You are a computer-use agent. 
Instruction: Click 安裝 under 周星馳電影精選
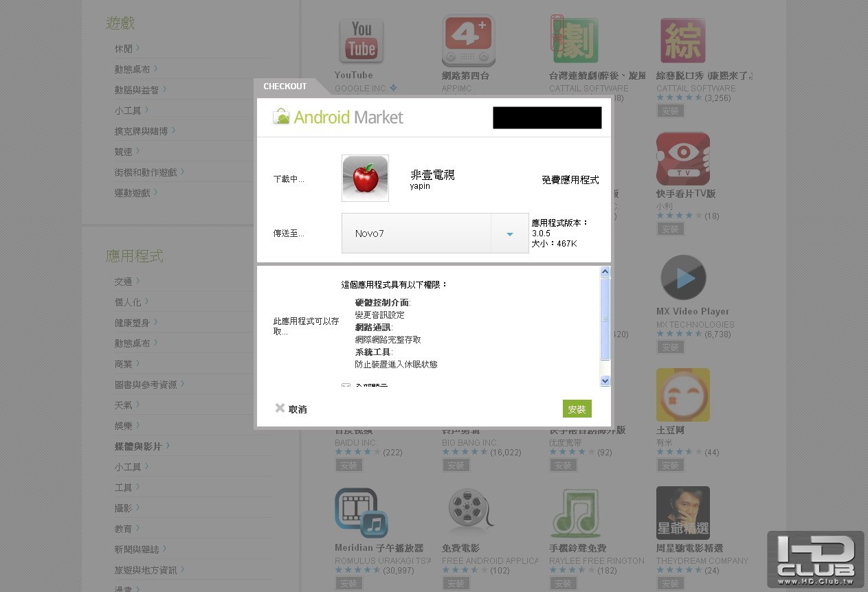pyautogui.click(x=670, y=583)
